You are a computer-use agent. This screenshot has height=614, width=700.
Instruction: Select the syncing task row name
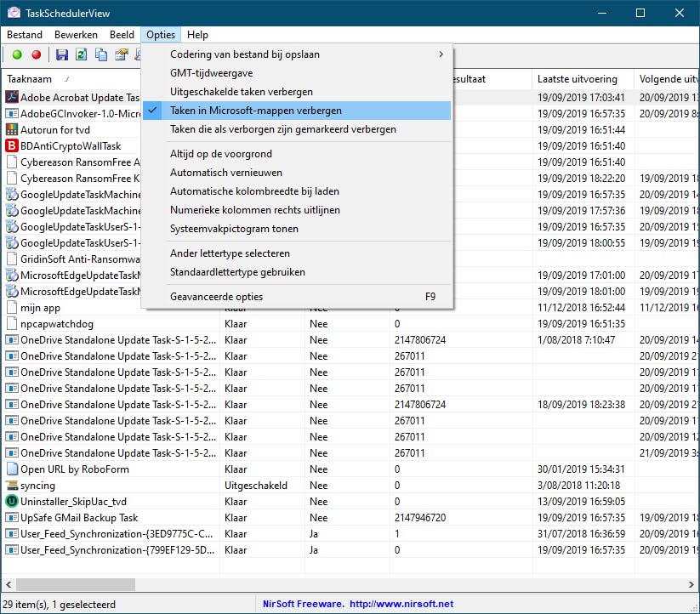coord(38,486)
